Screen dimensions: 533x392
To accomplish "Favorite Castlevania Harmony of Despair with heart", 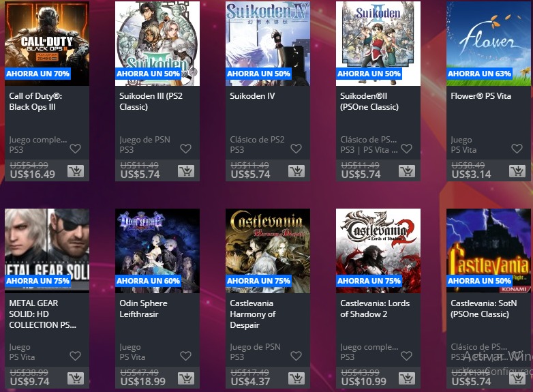I will [296, 356].
